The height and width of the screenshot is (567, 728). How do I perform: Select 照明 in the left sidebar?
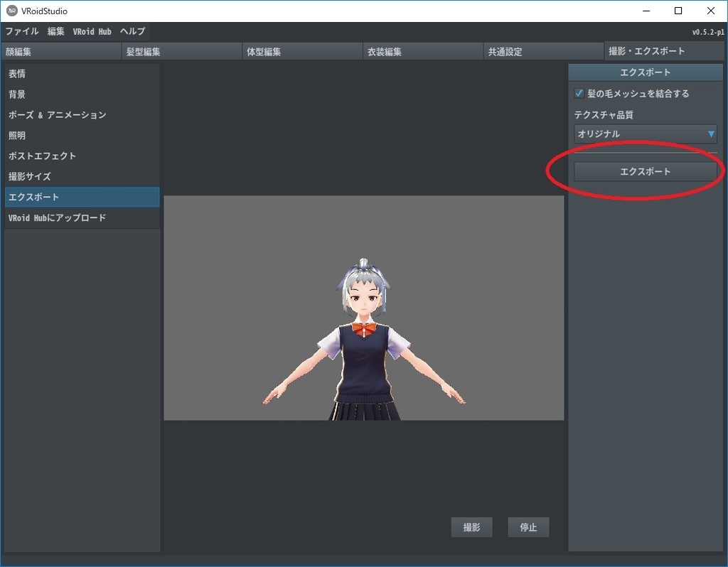pos(82,136)
